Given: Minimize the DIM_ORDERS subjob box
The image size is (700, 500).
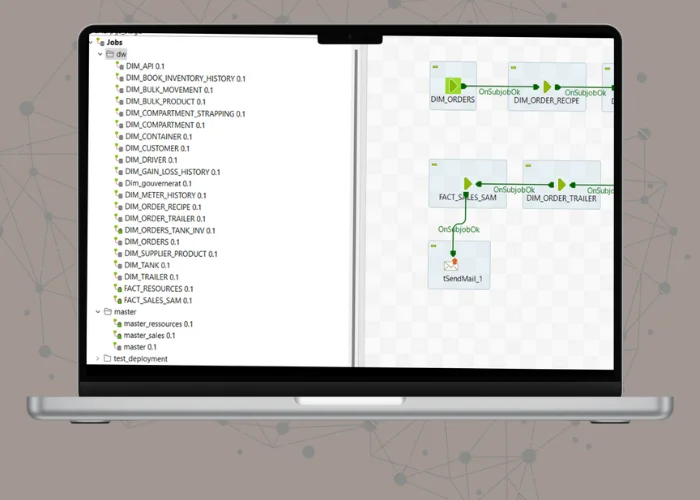Looking at the screenshot, I should [436, 67].
